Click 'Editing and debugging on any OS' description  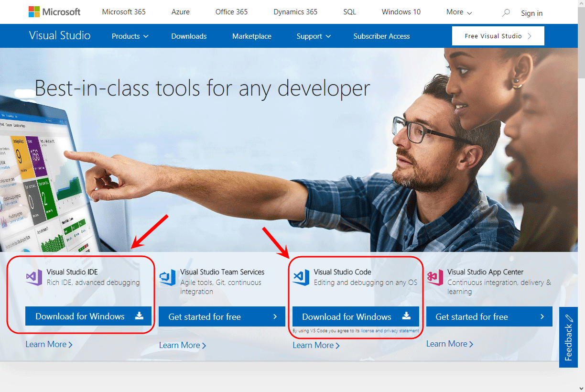[366, 283]
